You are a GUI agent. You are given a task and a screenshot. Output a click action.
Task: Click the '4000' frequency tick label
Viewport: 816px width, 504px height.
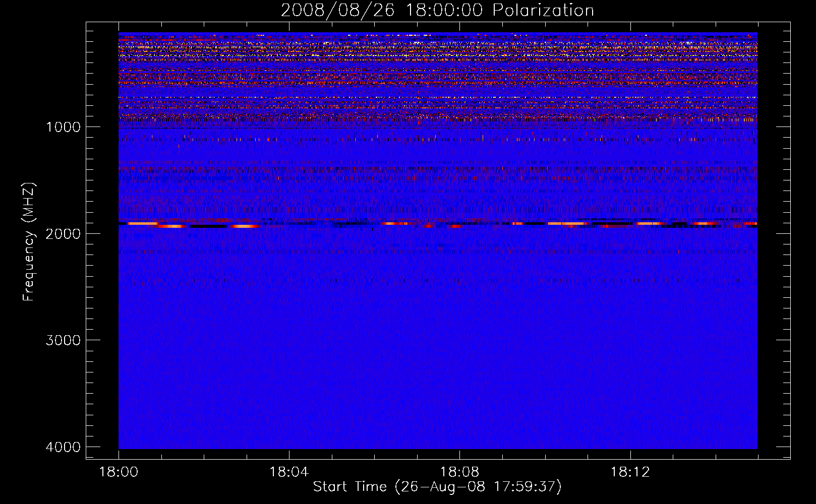tap(63, 447)
